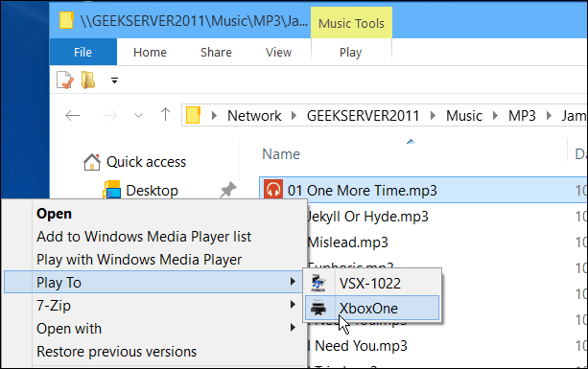588x369 pixels.
Task: Click MP3 in the address bar
Action: pos(522,116)
